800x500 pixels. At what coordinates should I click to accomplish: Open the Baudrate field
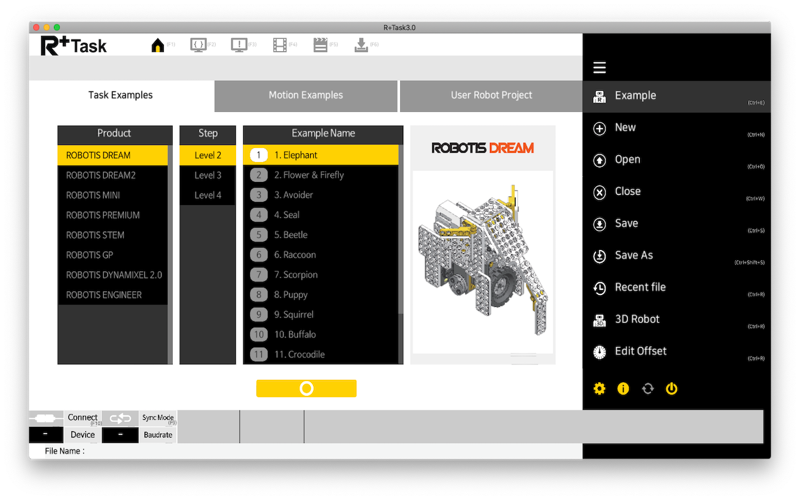158,435
